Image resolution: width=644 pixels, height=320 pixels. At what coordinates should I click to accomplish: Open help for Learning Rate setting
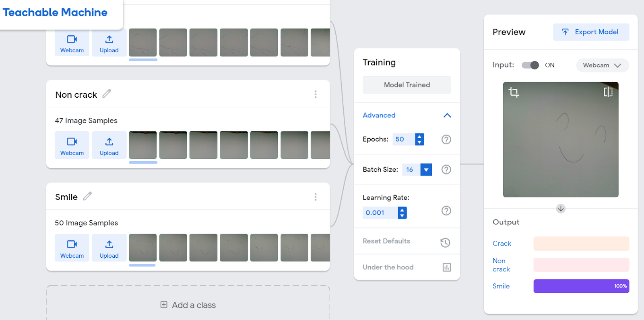point(446,211)
